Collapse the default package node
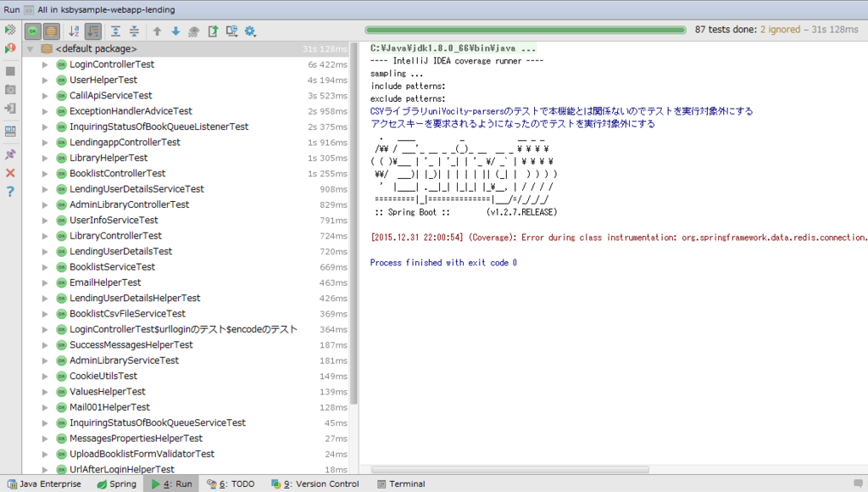 30,49
